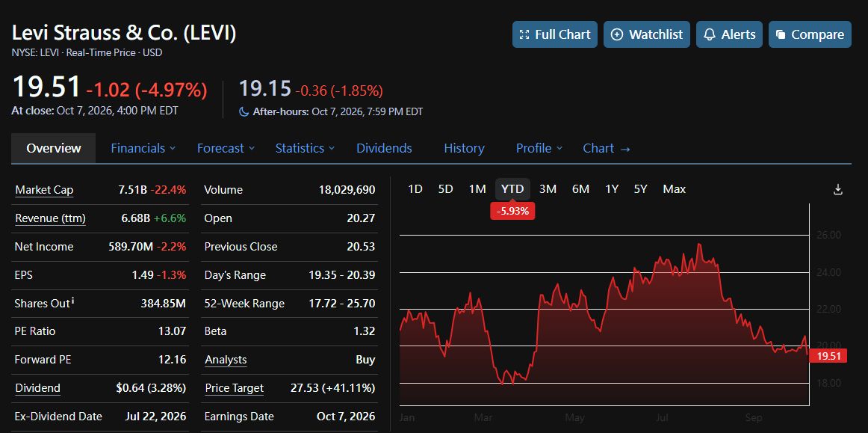The image size is (868, 433).
Task: Expand the Forecast dropdown tab
Action: point(226,148)
